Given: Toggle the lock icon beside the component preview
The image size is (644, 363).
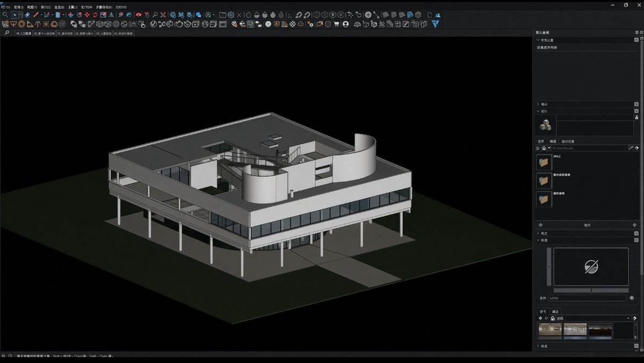Looking at the screenshot, I should tap(636, 118).
